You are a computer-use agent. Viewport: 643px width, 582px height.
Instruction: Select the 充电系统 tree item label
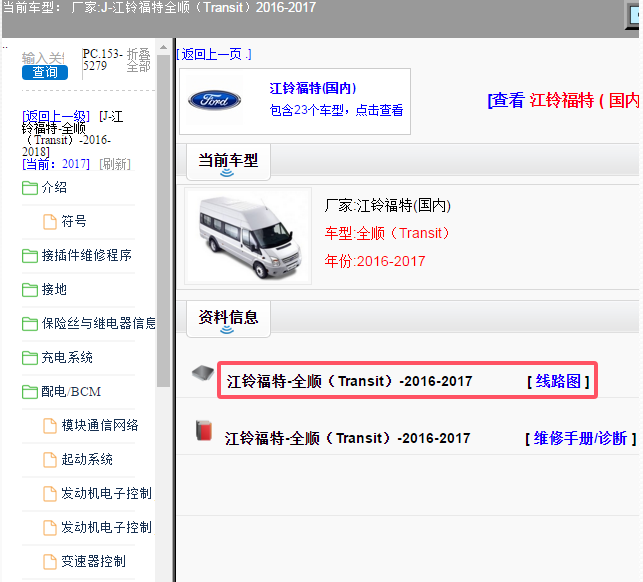pos(67,358)
